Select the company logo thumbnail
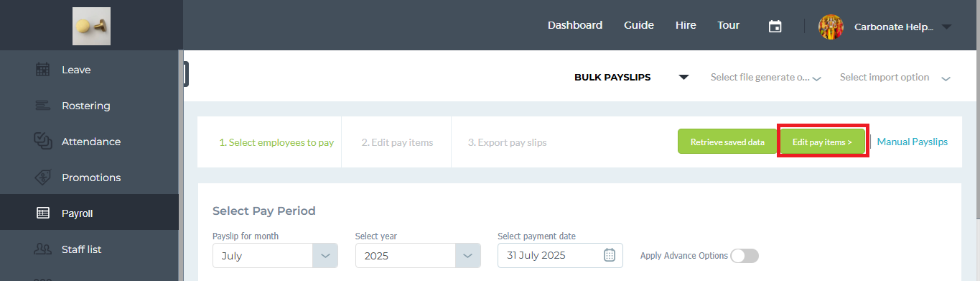Screen dimensions: 980x281 (x=91, y=26)
